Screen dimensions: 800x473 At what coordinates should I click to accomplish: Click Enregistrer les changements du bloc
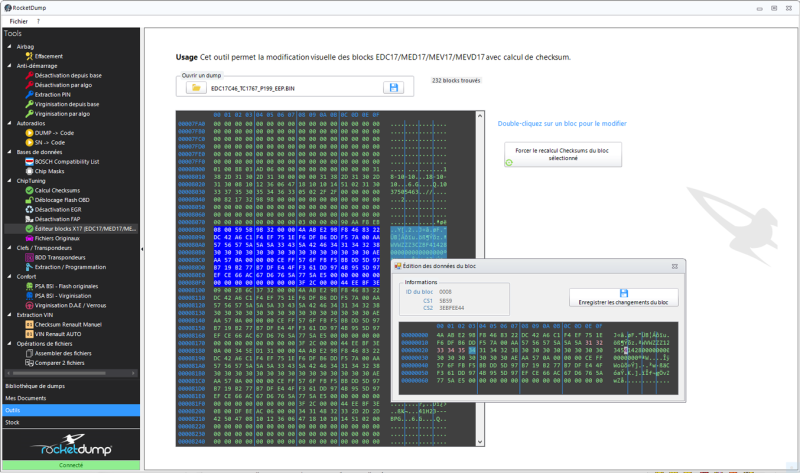(622, 298)
